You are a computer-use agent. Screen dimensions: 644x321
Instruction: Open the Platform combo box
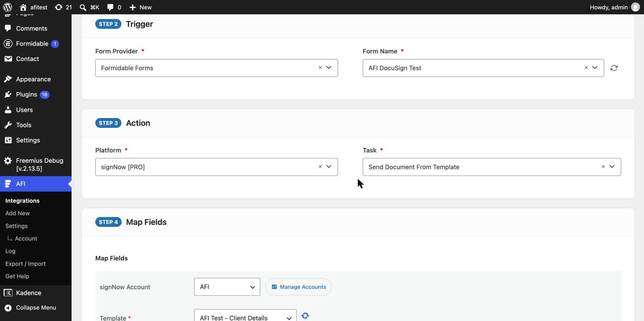coord(216,167)
